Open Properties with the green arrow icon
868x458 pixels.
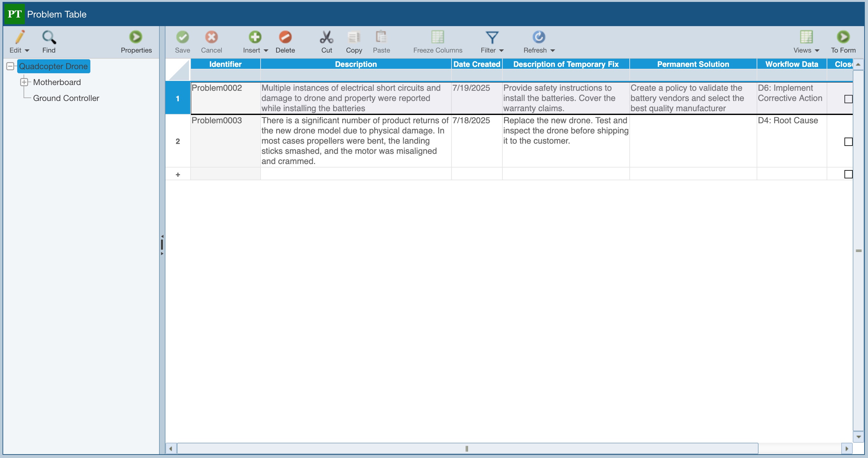pyautogui.click(x=136, y=38)
